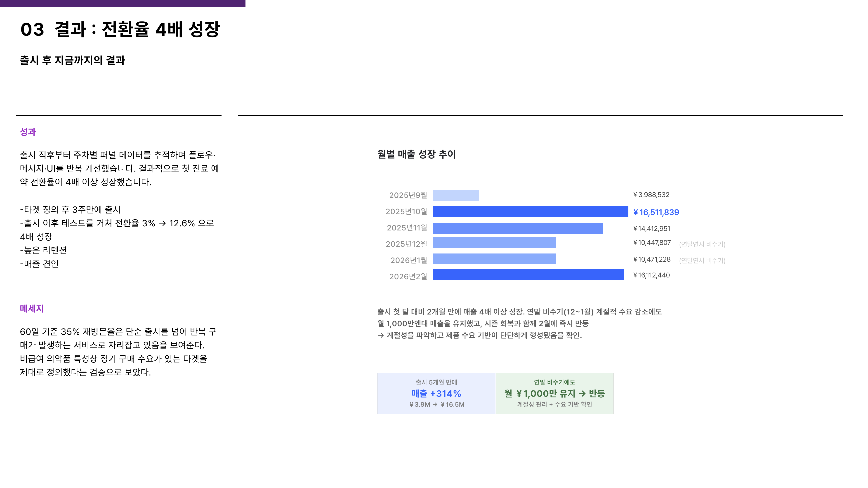Select the purple '메세지' heading
Screen dimensions: 868x488
(32, 308)
